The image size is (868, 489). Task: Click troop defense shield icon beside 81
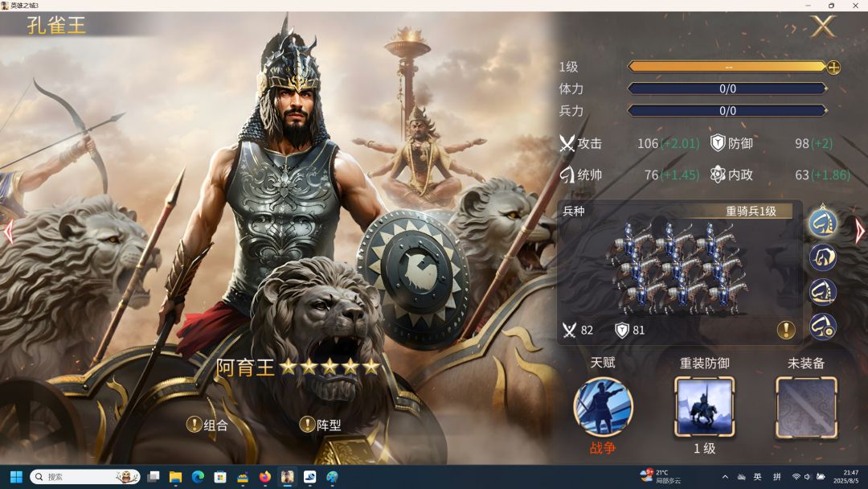click(x=621, y=331)
